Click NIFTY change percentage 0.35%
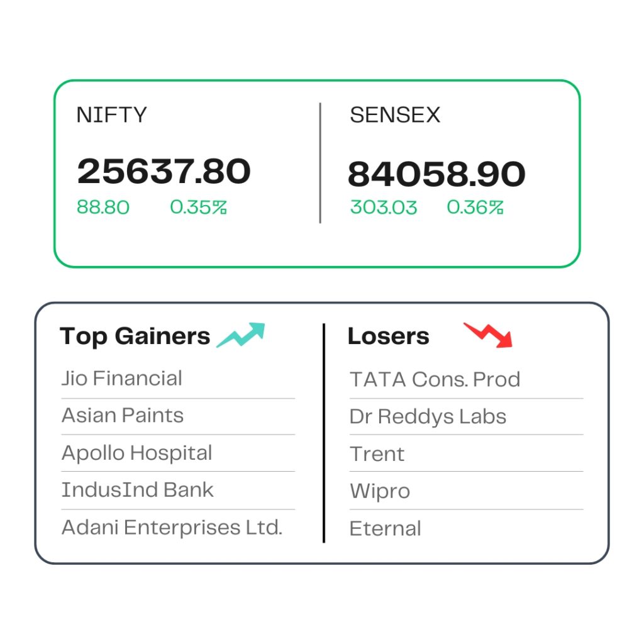The height and width of the screenshot is (644, 644). (198, 207)
